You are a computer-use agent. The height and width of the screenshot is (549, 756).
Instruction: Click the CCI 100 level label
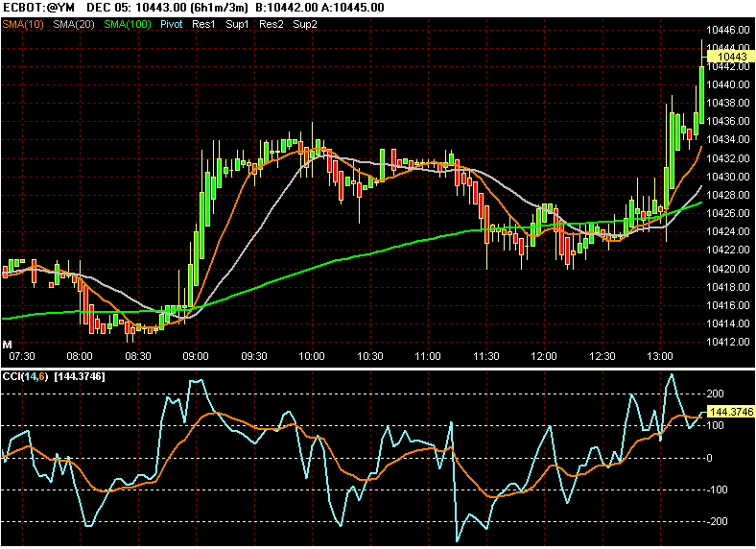click(715, 425)
